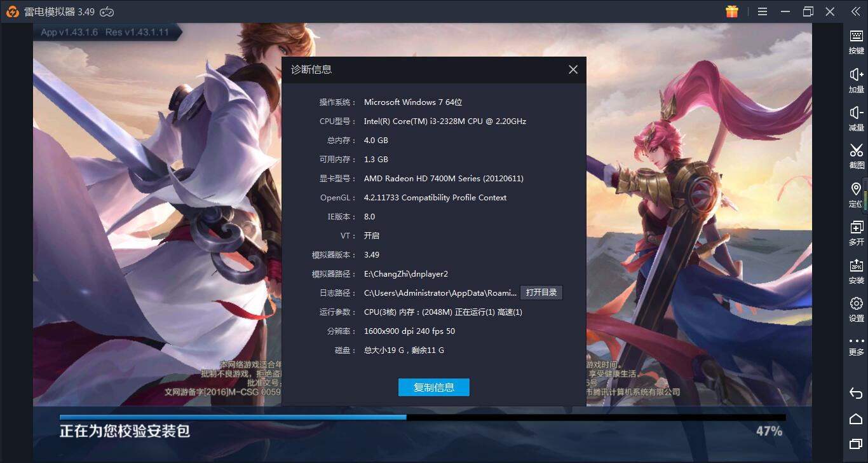Click the 复制信息 copy info button

[x=434, y=387]
